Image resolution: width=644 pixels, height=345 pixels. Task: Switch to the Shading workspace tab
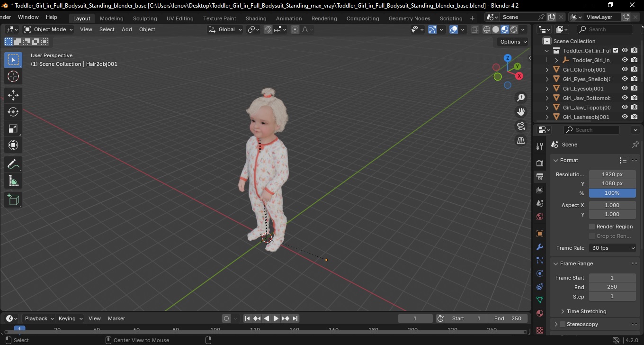[256, 18]
